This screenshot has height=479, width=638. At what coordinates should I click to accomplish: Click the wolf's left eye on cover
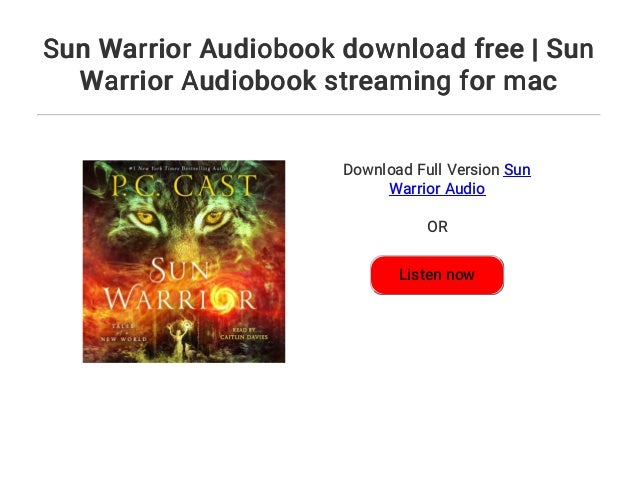(x=144, y=217)
